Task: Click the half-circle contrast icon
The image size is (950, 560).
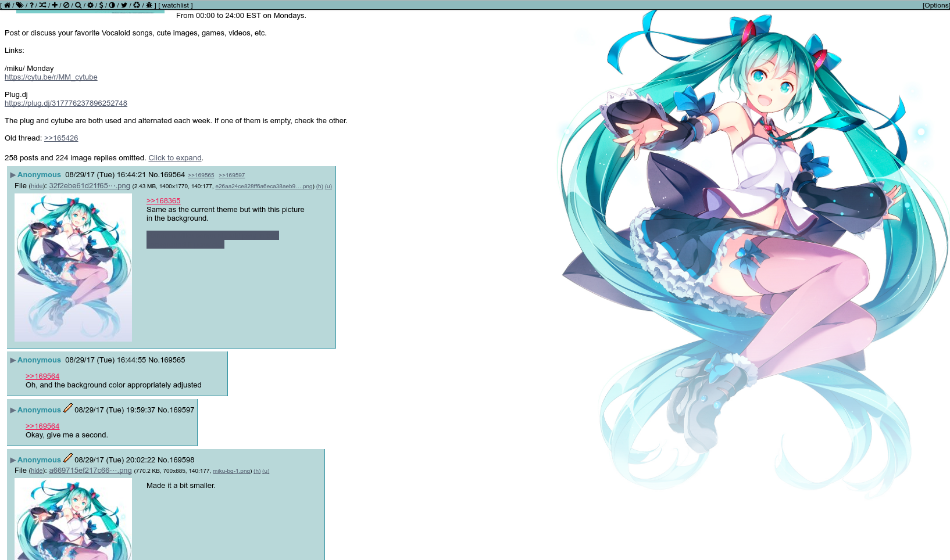Action: (112, 5)
